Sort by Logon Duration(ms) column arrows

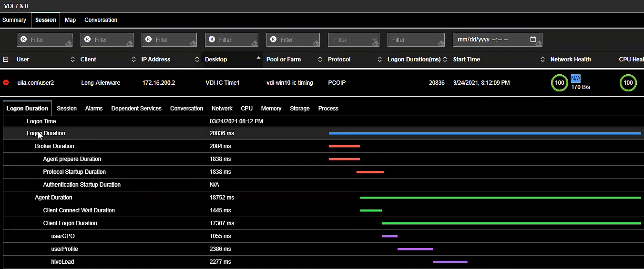[444, 60]
